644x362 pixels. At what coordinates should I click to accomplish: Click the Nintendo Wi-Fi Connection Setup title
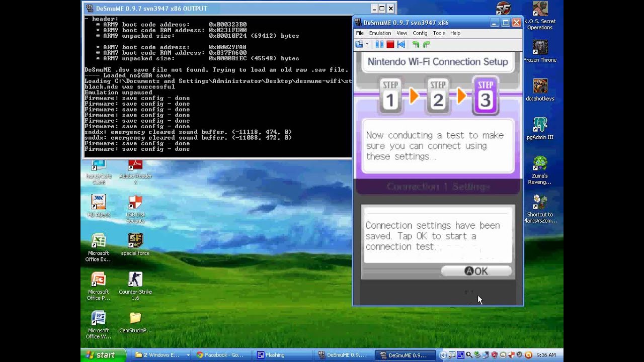pyautogui.click(x=438, y=62)
